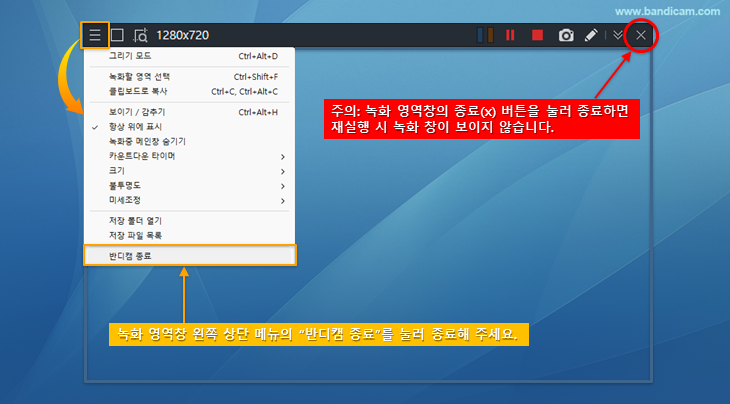Viewport: 730px width, 404px height.
Task: Open 저장 폴더 열기 menu item
Action: pos(189,221)
